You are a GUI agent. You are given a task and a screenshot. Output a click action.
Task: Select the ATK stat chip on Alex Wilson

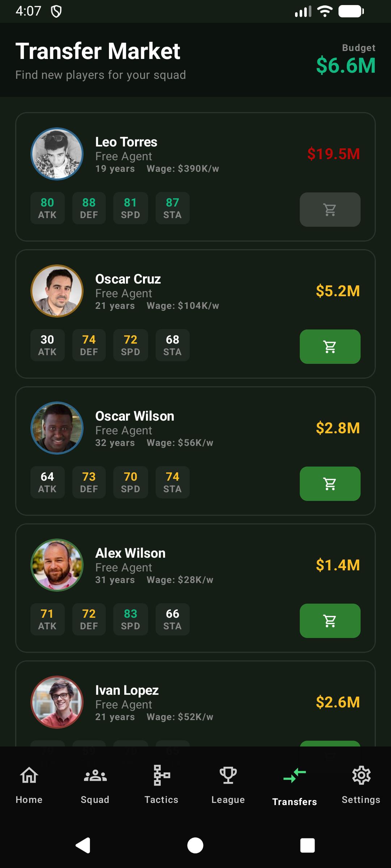pos(47,620)
